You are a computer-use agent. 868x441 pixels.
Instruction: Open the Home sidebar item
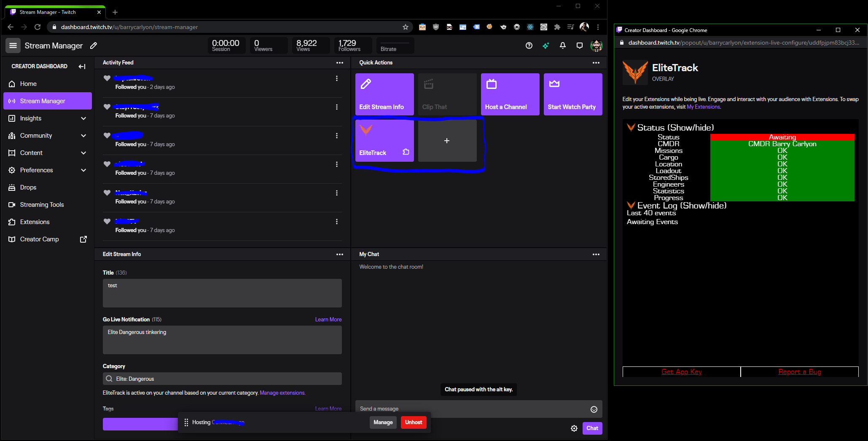click(x=48, y=84)
